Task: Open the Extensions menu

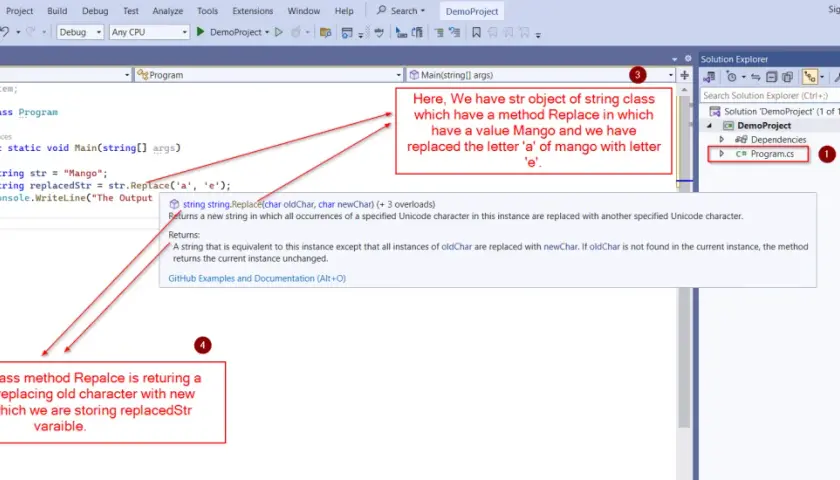Action: click(x=252, y=11)
